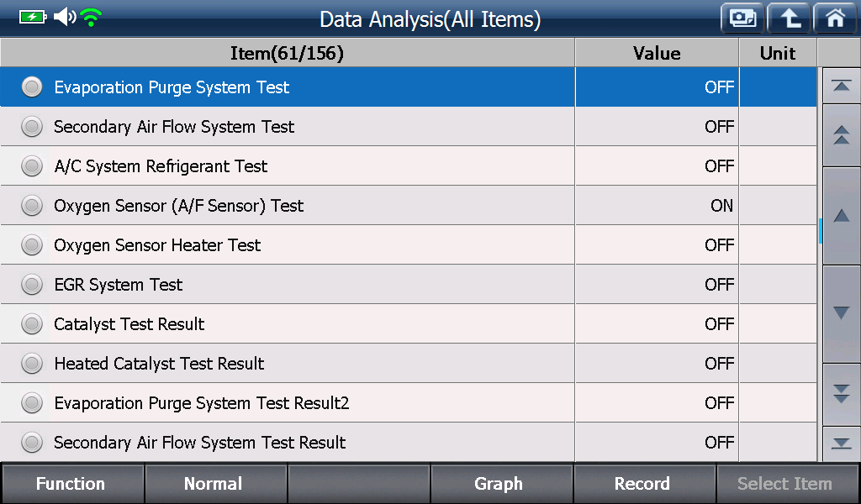Open the Function menu
The width and height of the screenshot is (861, 504).
[x=71, y=483]
